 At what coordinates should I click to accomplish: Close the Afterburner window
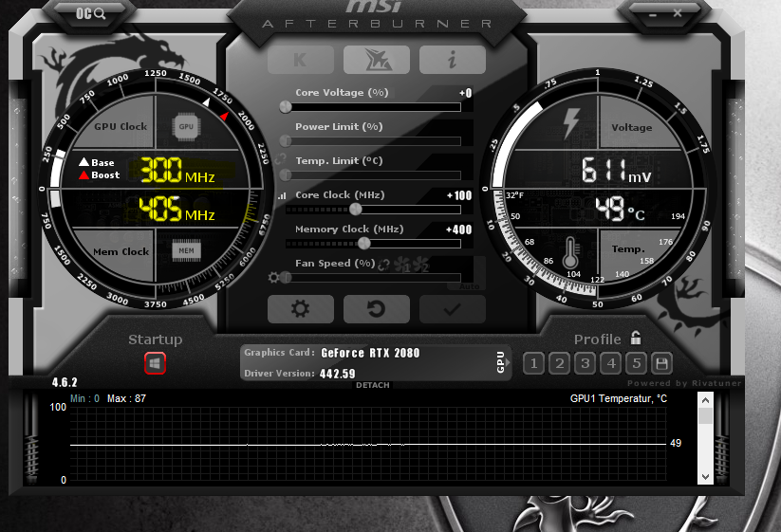[x=678, y=13]
